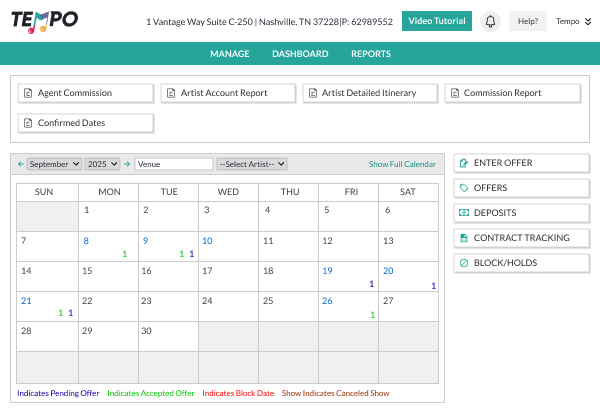
Task: Click the Venue search field
Action: (x=173, y=164)
